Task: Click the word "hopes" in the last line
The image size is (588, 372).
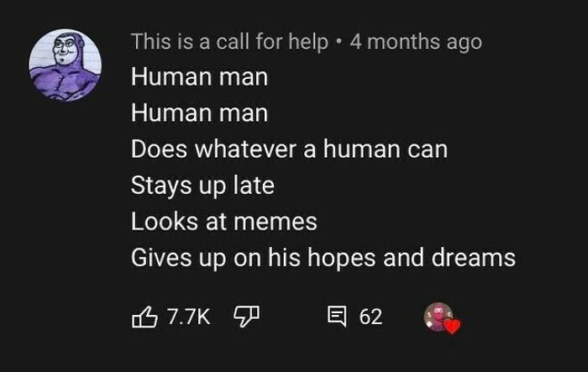Action: pyautogui.click(x=341, y=258)
